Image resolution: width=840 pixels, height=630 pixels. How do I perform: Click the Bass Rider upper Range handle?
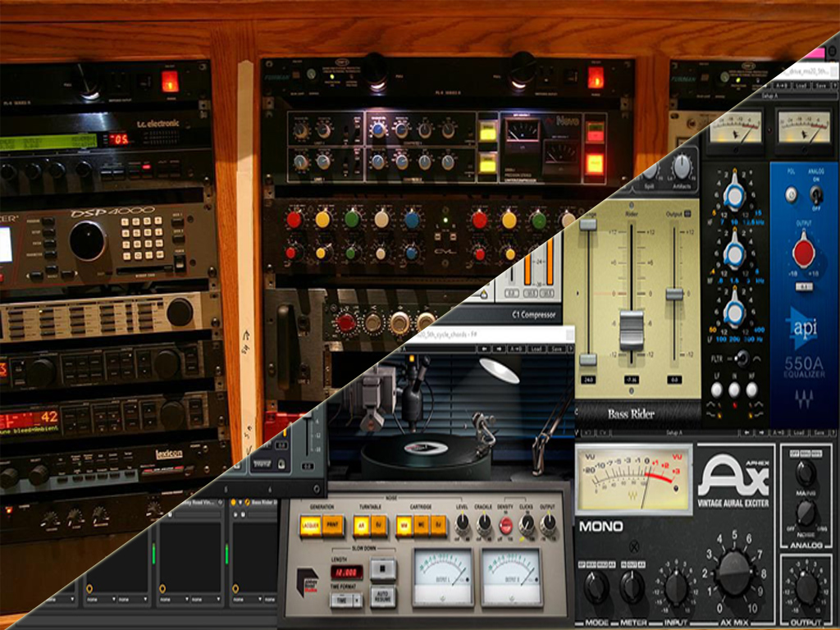click(588, 224)
